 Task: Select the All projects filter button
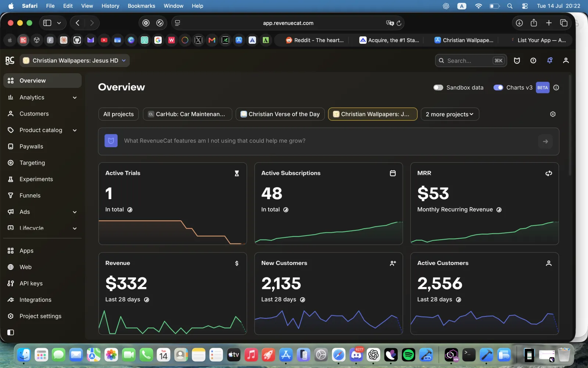[118, 114]
